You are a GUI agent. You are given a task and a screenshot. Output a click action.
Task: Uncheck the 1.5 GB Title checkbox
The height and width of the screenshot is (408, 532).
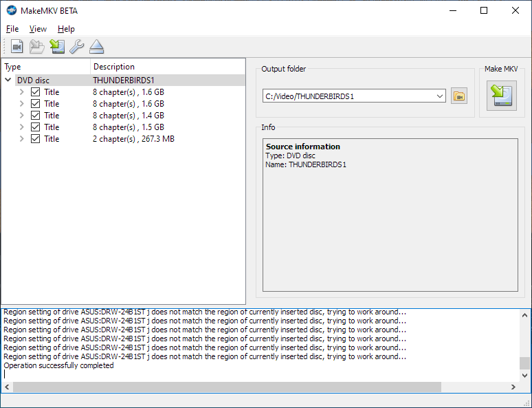tap(35, 127)
